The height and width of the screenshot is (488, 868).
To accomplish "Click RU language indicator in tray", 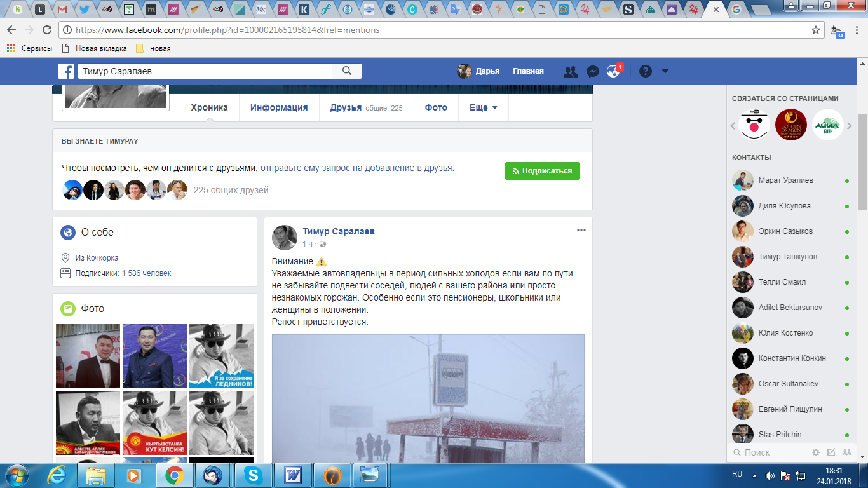I will 737,474.
